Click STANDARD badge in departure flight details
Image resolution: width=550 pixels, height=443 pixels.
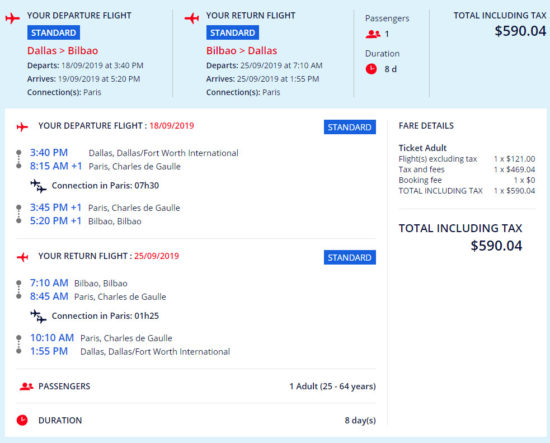tap(350, 127)
